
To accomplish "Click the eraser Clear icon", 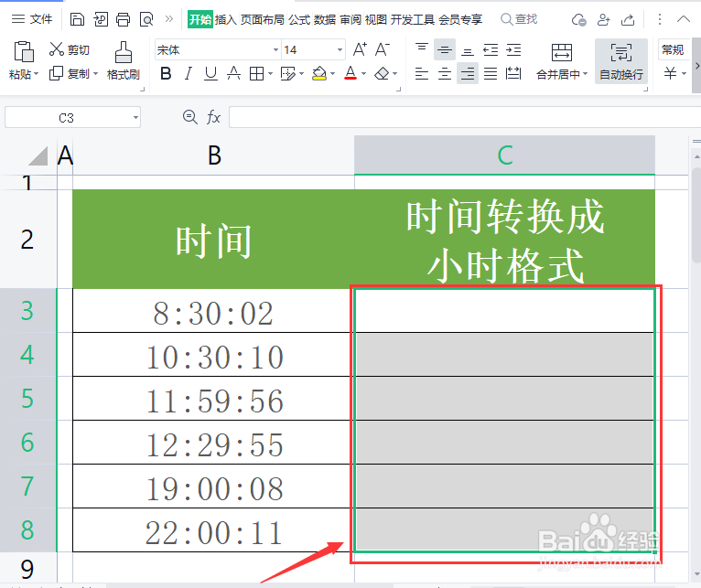I will [x=382, y=73].
